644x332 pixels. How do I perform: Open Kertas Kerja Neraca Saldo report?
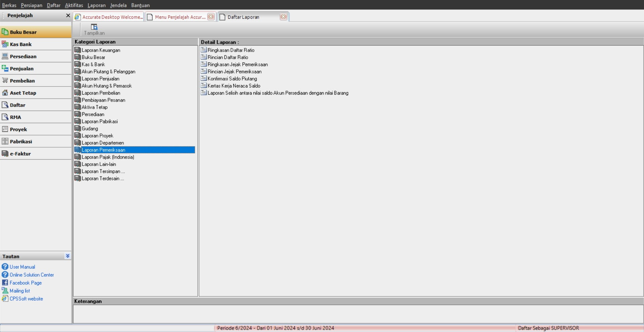click(234, 86)
